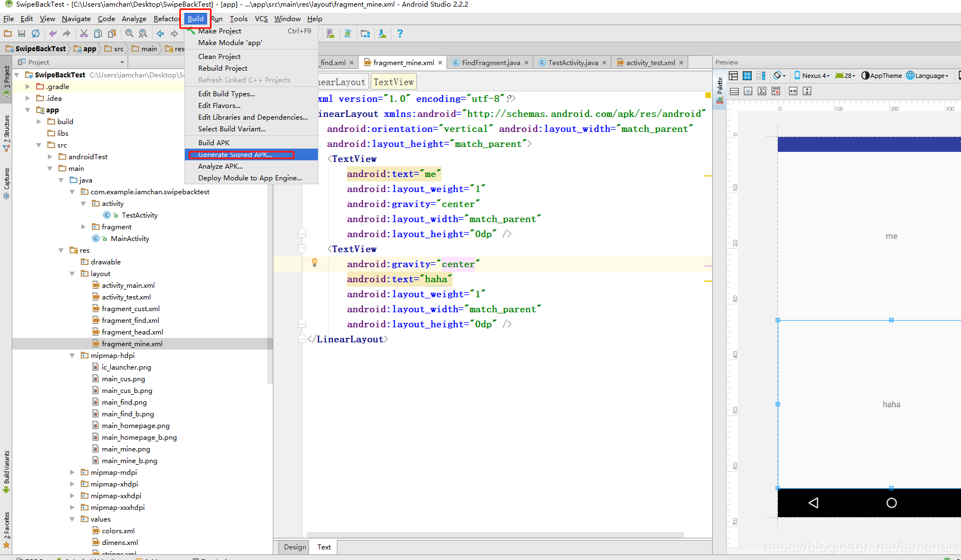Viewport: 961px width, 560px height.
Task: Click the Sync Project with Gradle icon
Action: click(347, 33)
